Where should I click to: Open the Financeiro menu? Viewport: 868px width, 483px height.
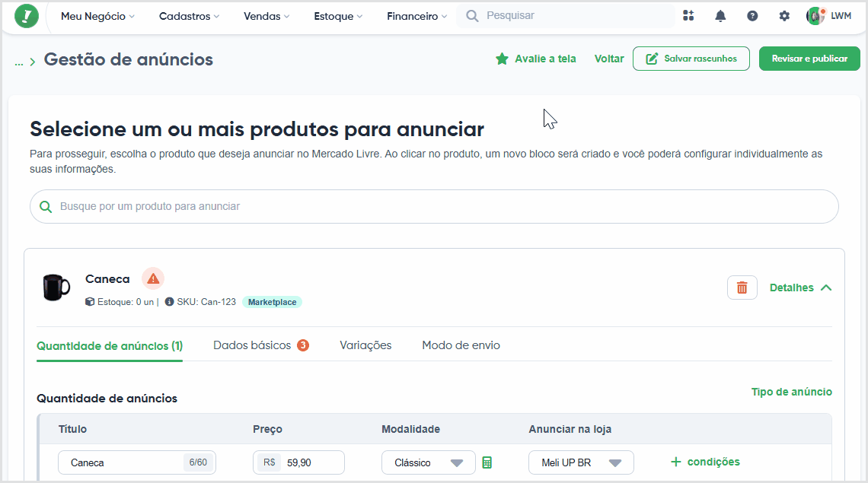416,16
